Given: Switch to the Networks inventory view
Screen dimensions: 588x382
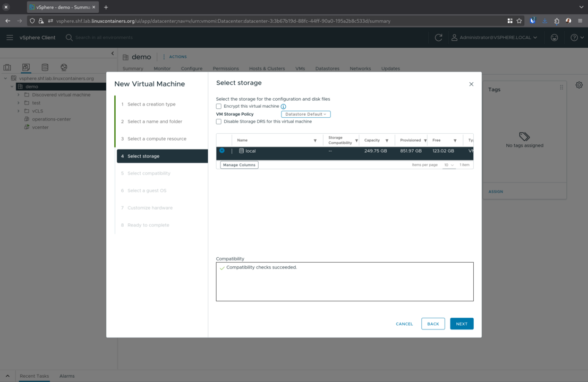Looking at the screenshot, I should click(64, 67).
